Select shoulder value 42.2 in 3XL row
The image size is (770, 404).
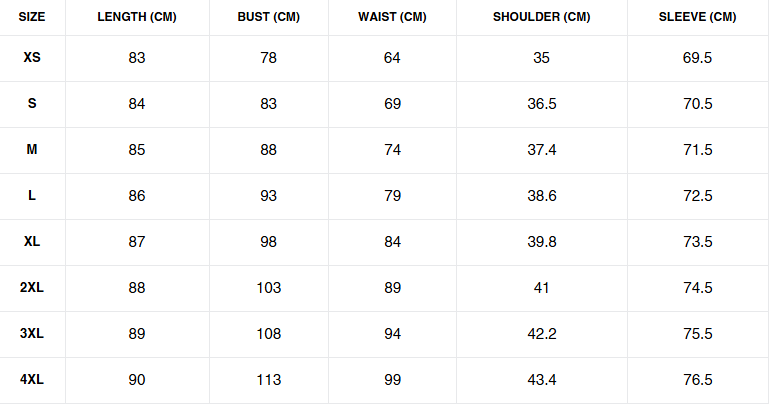click(x=541, y=334)
